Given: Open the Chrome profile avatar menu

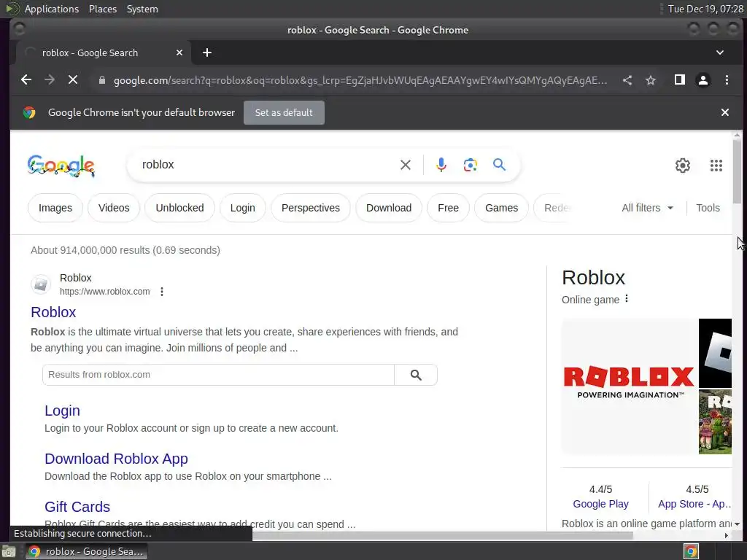Looking at the screenshot, I should pos(703,80).
